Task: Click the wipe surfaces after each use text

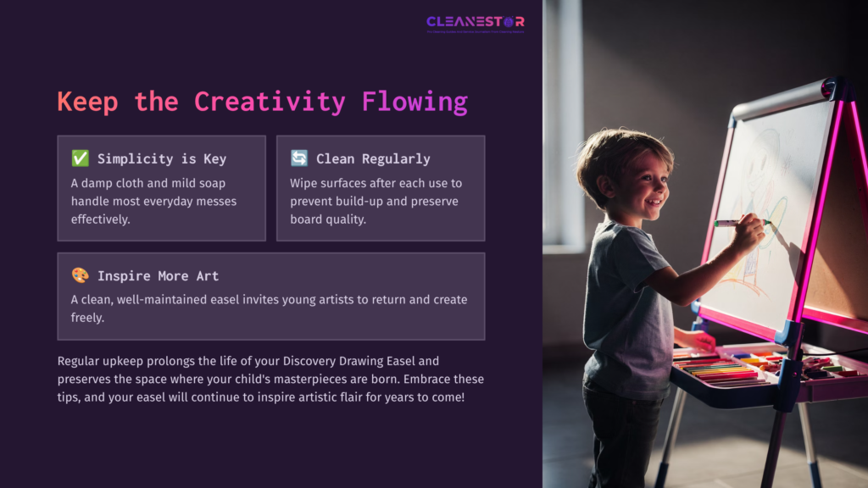Action: 376,201
